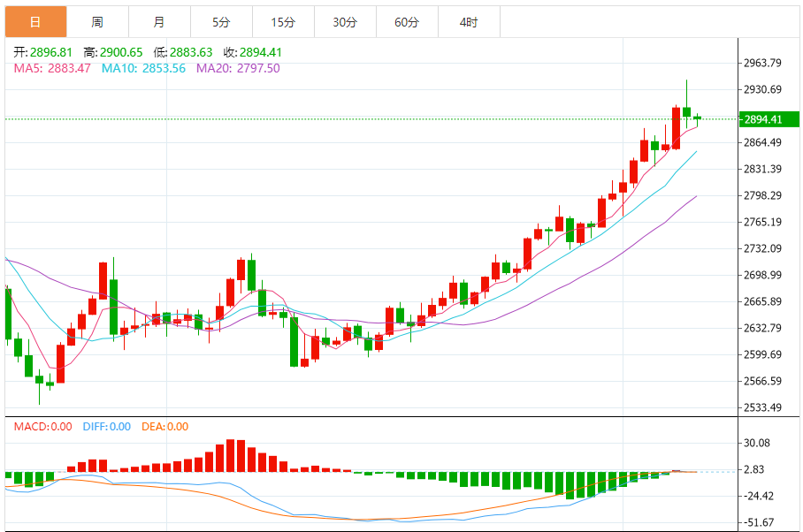Click the tallest red MACD histogram bar

231,455
